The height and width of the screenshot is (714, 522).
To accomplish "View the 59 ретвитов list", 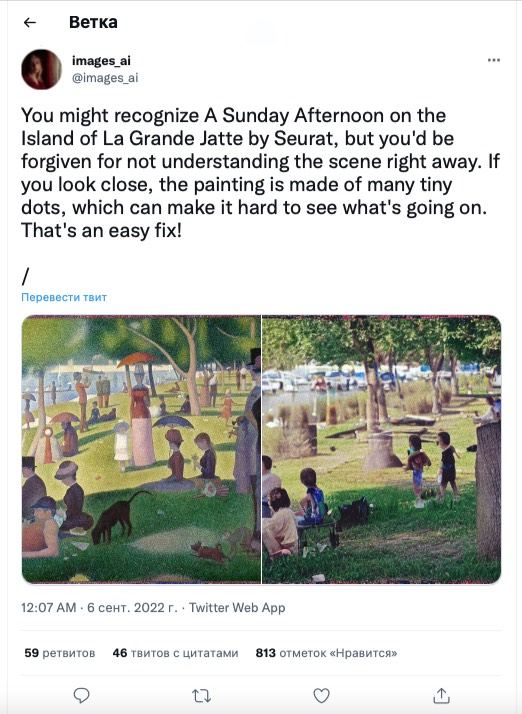I will click(x=60, y=653).
